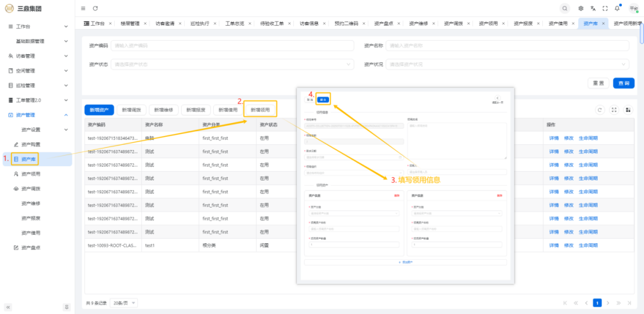Click the page refresh icon beside hamburger
Image resolution: width=644 pixels, height=314 pixels.
click(96, 8)
